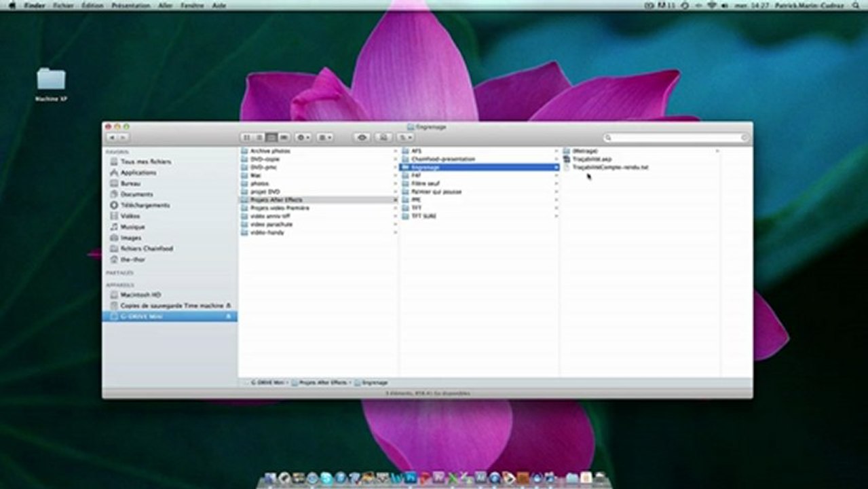Expand the (Metrage) folder arrow

[x=717, y=151]
